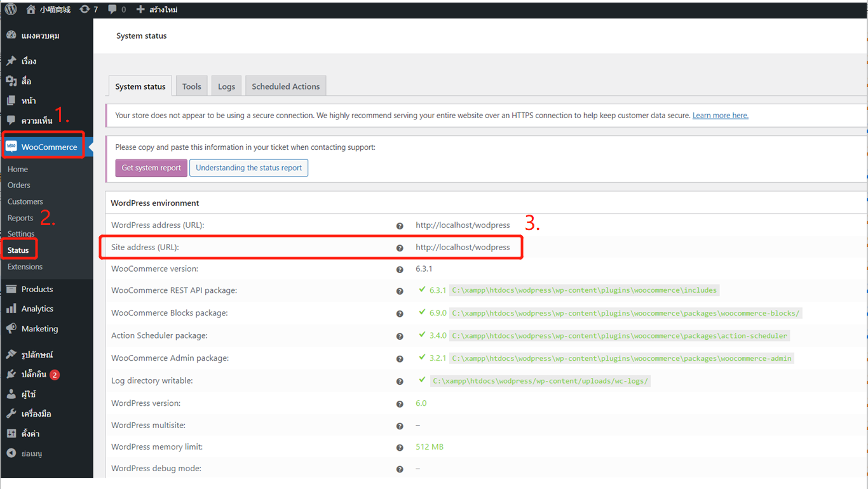
Task: Open WooCommerce Extensions submenu
Action: click(x=25, y=267)
